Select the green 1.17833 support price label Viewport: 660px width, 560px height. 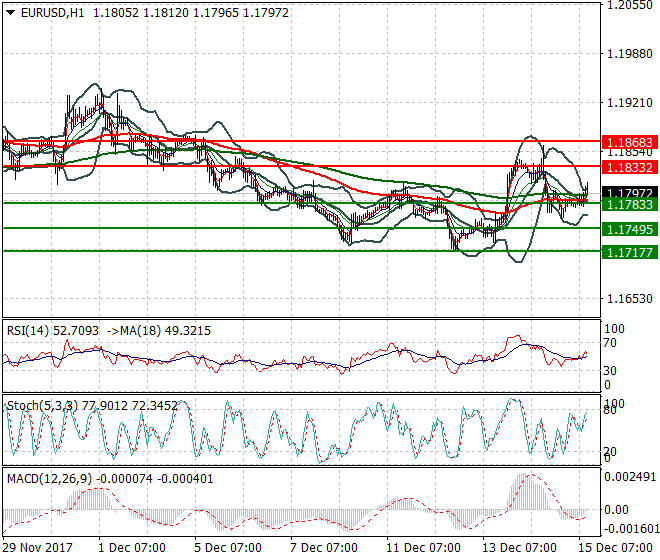click(x=630, y=205)
